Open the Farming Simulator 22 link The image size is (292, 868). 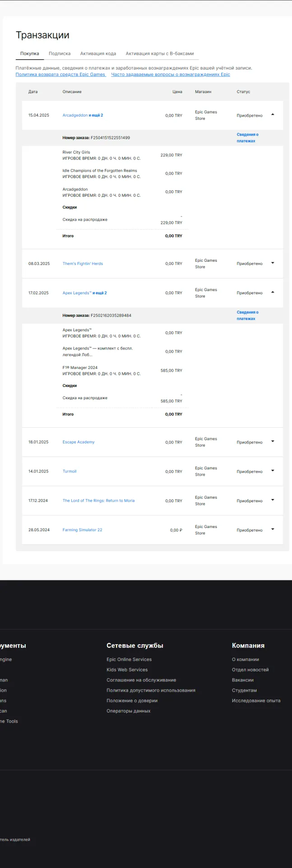82,530
